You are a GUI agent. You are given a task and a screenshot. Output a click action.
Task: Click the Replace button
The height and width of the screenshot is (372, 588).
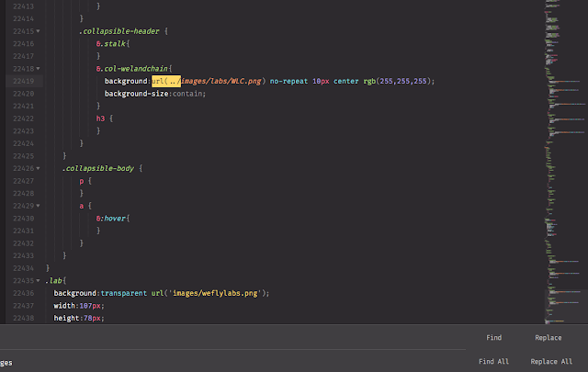pos(548,337)
